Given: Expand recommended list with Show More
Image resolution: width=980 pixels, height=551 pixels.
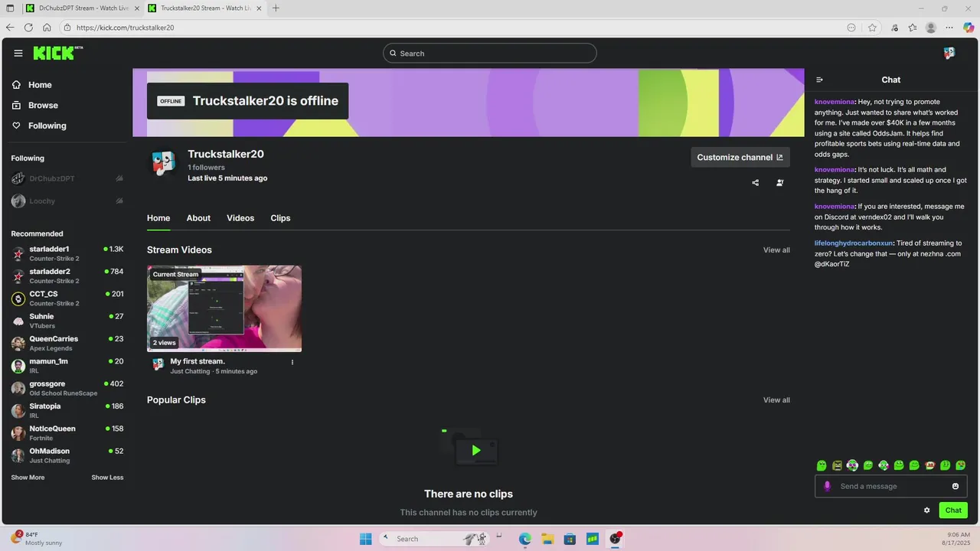Looking at the screenshot, I should coord(28,478).
